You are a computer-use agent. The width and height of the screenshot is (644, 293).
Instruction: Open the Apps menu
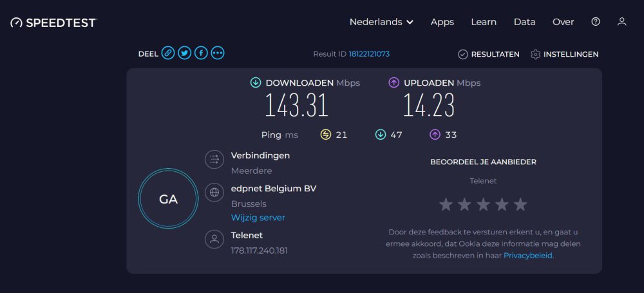[x=442, y=22]
